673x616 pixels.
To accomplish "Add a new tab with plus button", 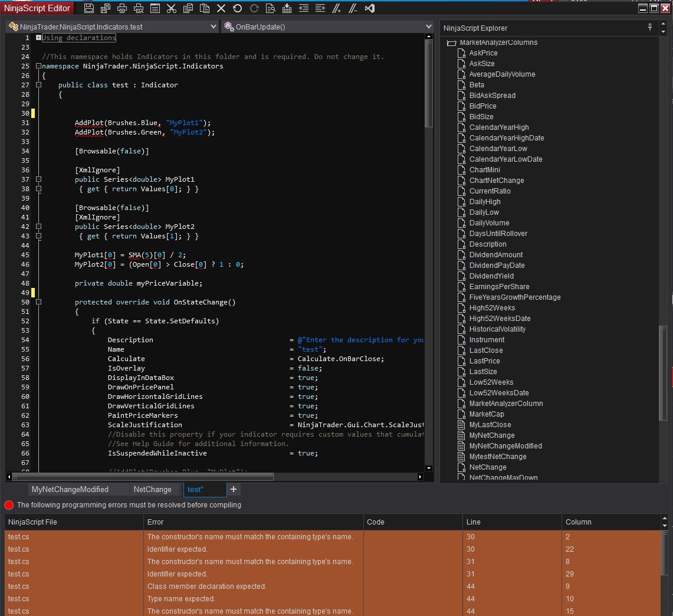I will (x=234, y=489).
